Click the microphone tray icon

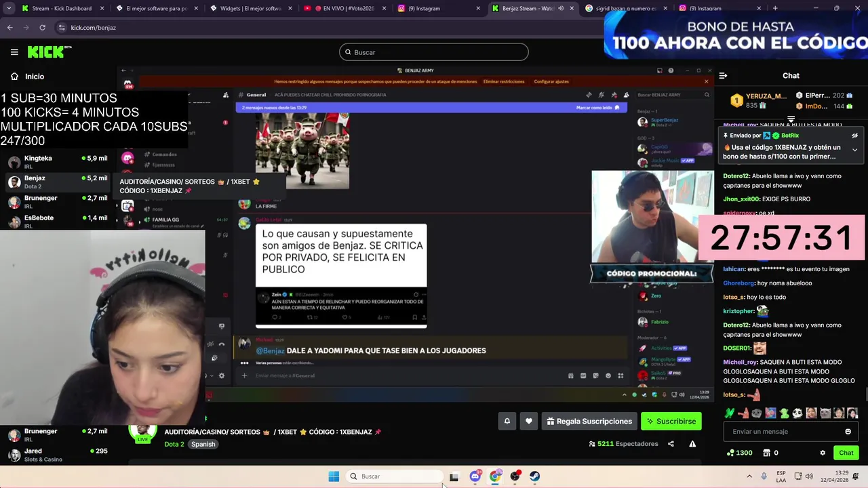[x=764, y=476]
